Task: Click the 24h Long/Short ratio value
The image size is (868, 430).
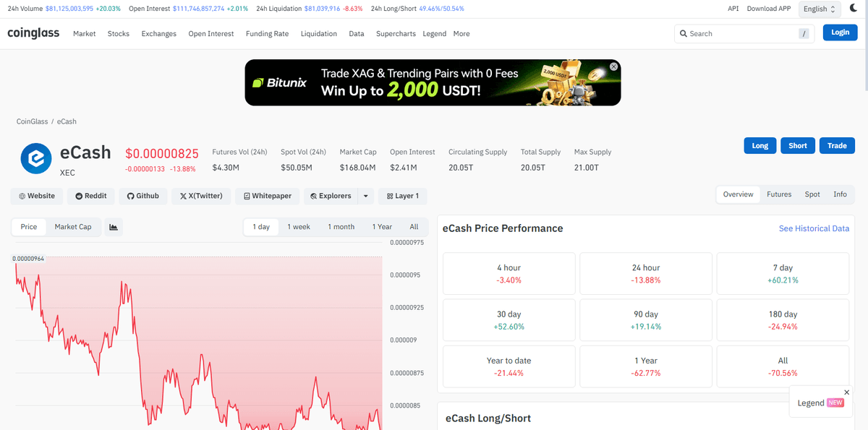Action: 441,9
